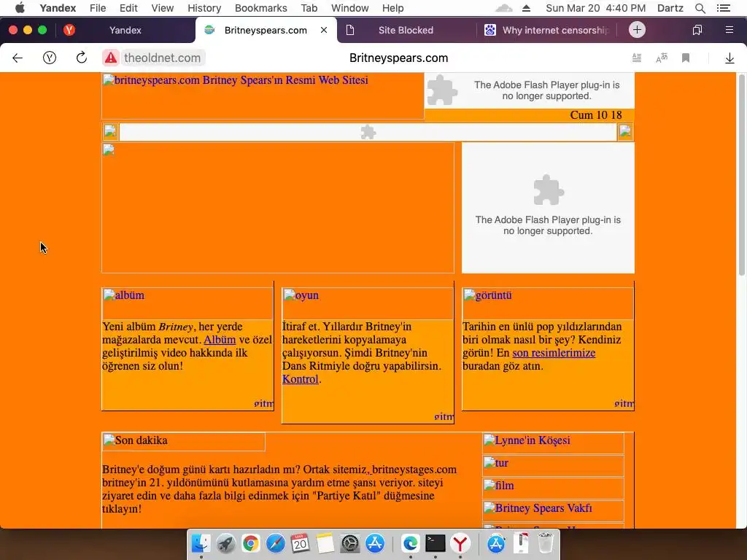Viewport: 747px width, 560px height.
Task: Open Yandex home with the Y icon
Action: click(x=50, y=58)
